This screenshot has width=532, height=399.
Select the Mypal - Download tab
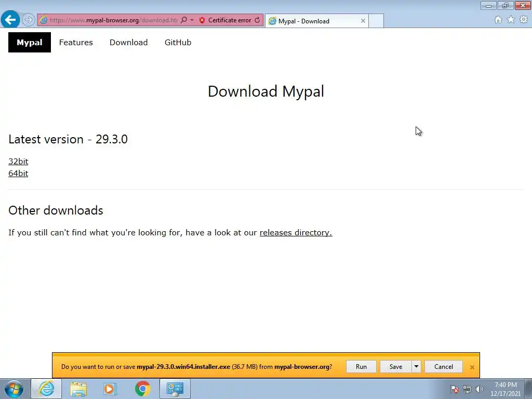[316, 21]
